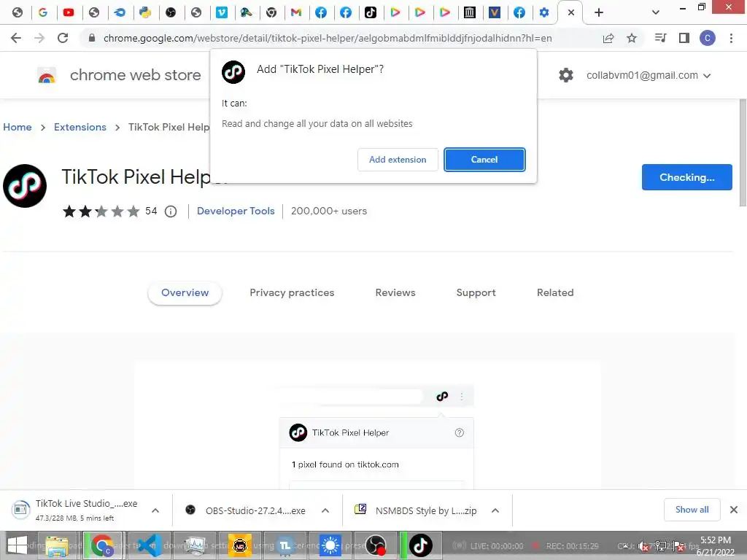Show all downloads
Image resolution: width=747 pixels, height=560 pixels.
pos(692,510)
